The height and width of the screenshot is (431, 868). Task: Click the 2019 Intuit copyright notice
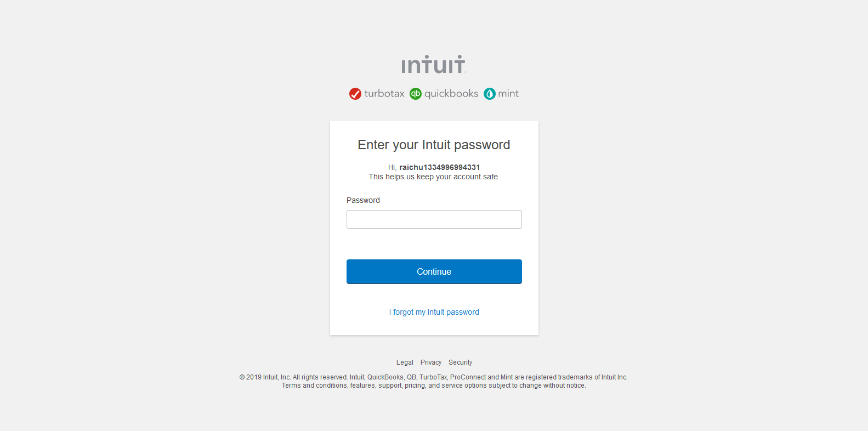pyautogui.click(x=434, y=377)
